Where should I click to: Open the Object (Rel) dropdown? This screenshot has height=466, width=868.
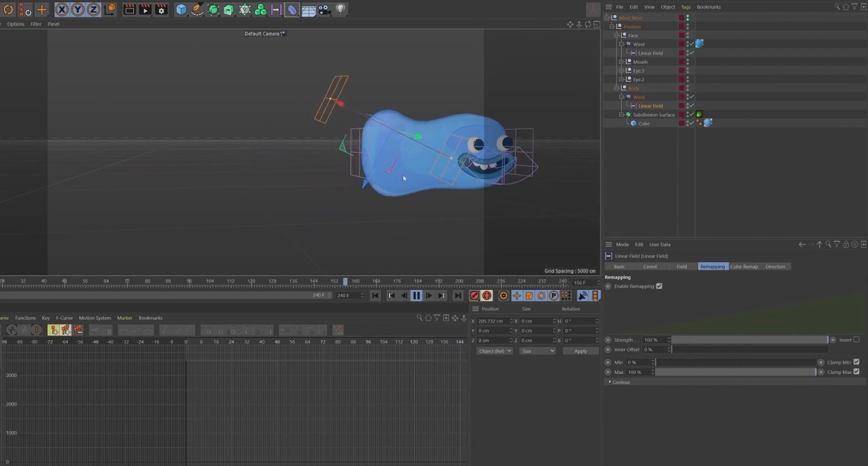(x=494, y=351)
